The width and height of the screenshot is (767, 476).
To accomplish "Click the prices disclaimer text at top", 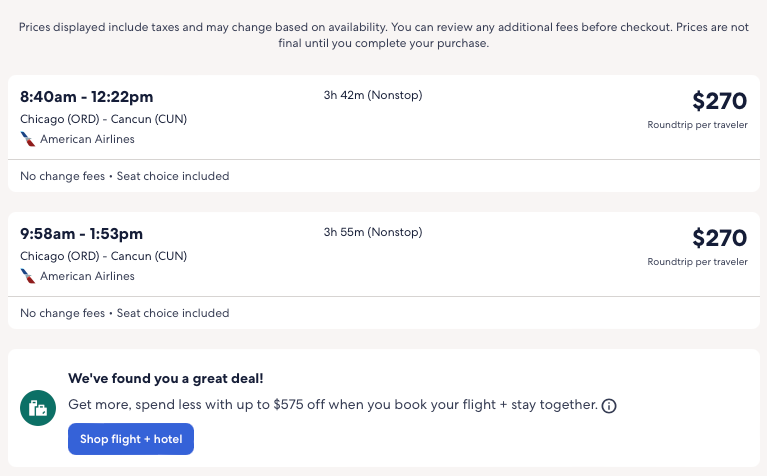I will [383, 35].
